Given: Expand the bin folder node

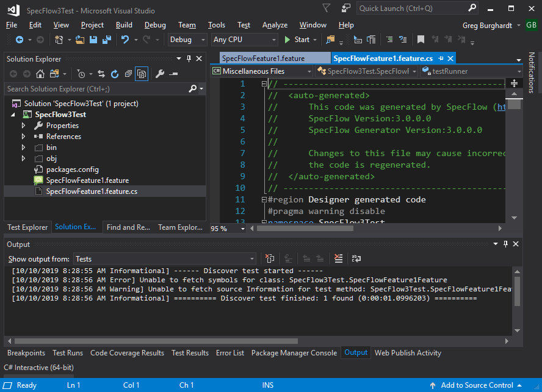Looking at the screenshot, I should pyautogui.click(x=24, y=148).
